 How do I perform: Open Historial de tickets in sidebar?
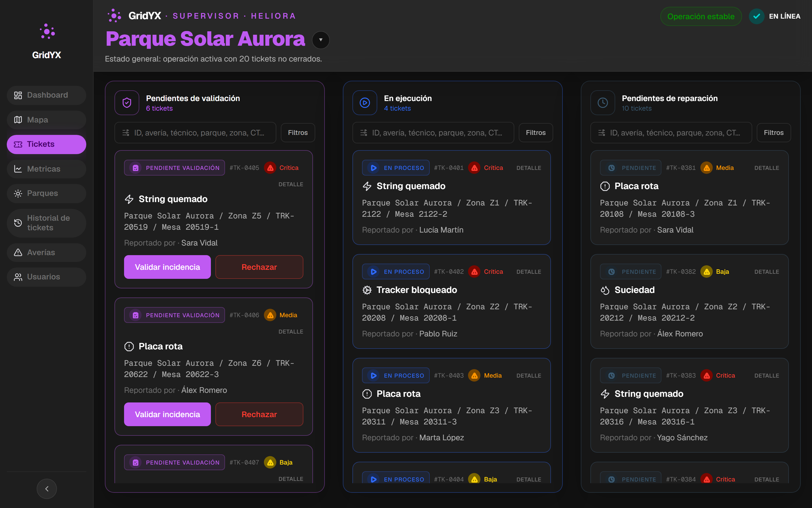[47, 223]
